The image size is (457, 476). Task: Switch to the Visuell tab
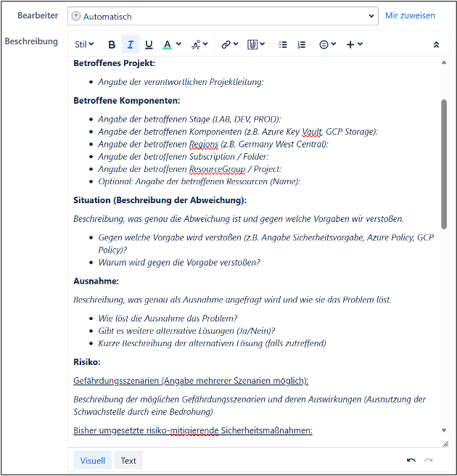[x=93, y=460]
